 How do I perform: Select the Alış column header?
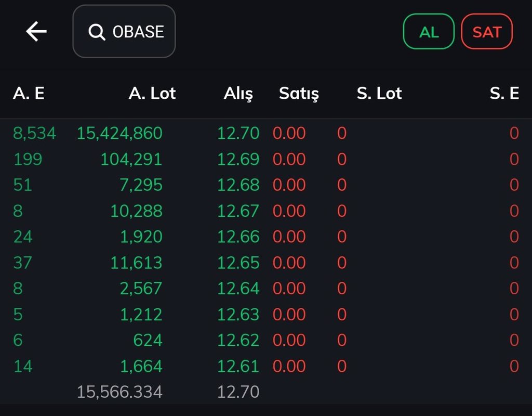pos(238,94)
